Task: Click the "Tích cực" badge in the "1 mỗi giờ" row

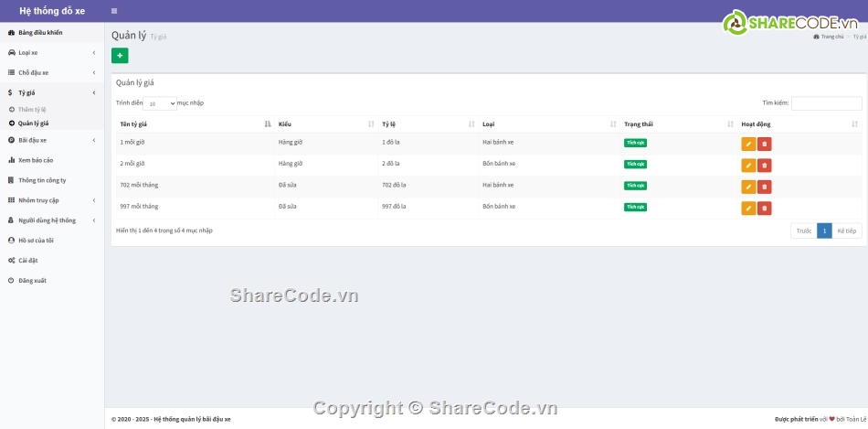Action: (636, 143)
